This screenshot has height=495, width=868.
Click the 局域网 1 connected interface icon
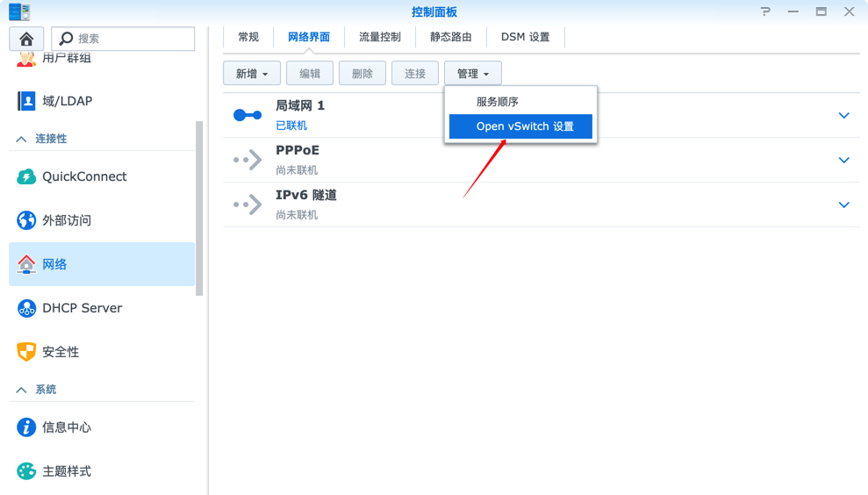(247, 115)
